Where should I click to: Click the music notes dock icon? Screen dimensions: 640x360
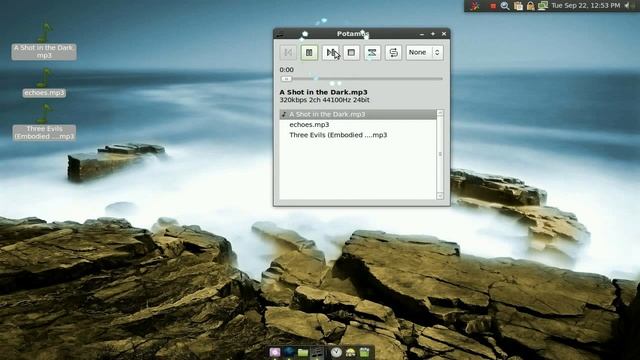click(x=317, y=352)
